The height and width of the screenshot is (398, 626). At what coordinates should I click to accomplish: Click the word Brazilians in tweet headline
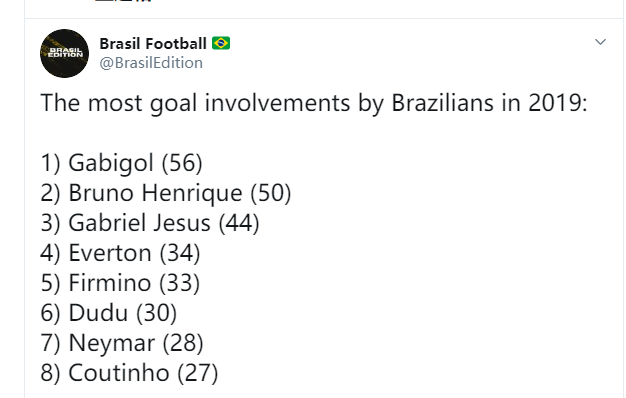[442, 103]
